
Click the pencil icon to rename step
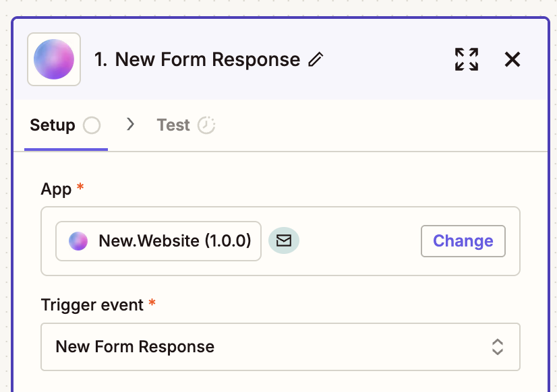pyautogui.click(x=316, y=60)
